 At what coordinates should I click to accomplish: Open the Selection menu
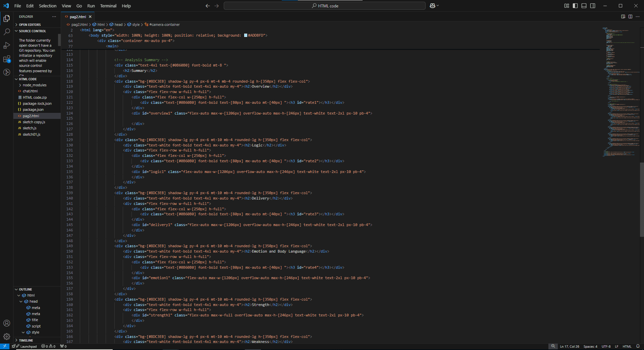(x=48, y=6)
